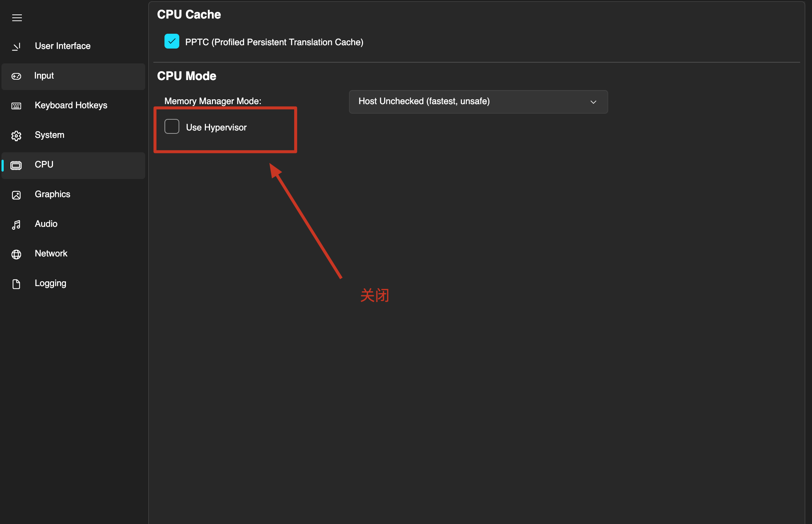Viewport: 812px width, 524px height.
Task: Switch to the System settings tab
Action: pos(49,135)
